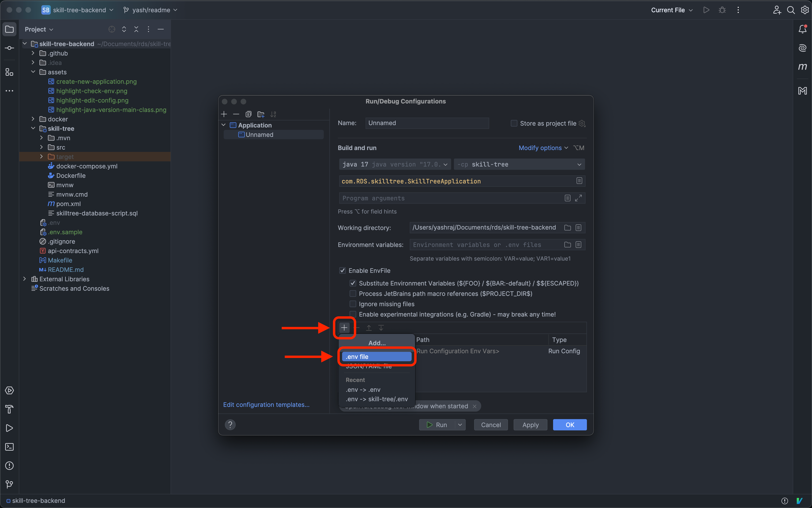This screenshot has height=508, width=812.
Task: Check Ignore missing files option
Action: coord(353,304)
